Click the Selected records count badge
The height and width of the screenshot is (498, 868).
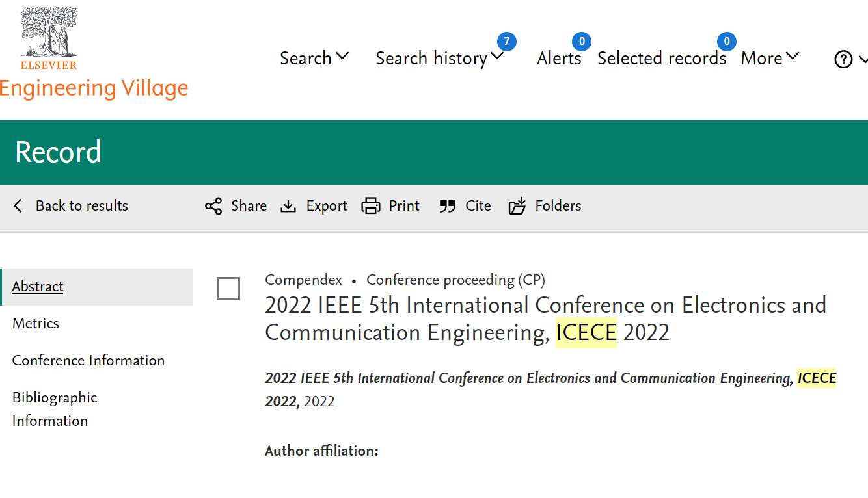coord(726,42)
